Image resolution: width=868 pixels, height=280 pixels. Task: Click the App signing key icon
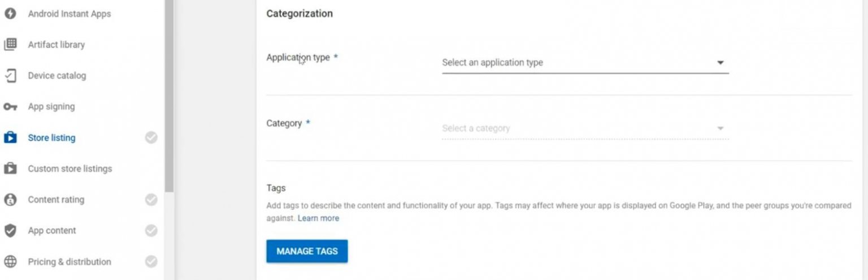pos(10,107)
